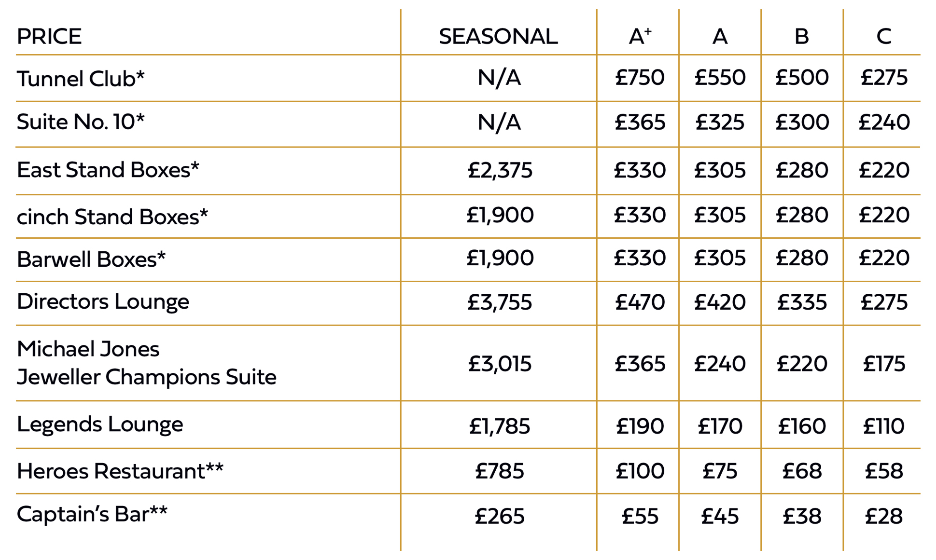
Task: Click the Suite No. 10 row label
Action: point(81,122)
